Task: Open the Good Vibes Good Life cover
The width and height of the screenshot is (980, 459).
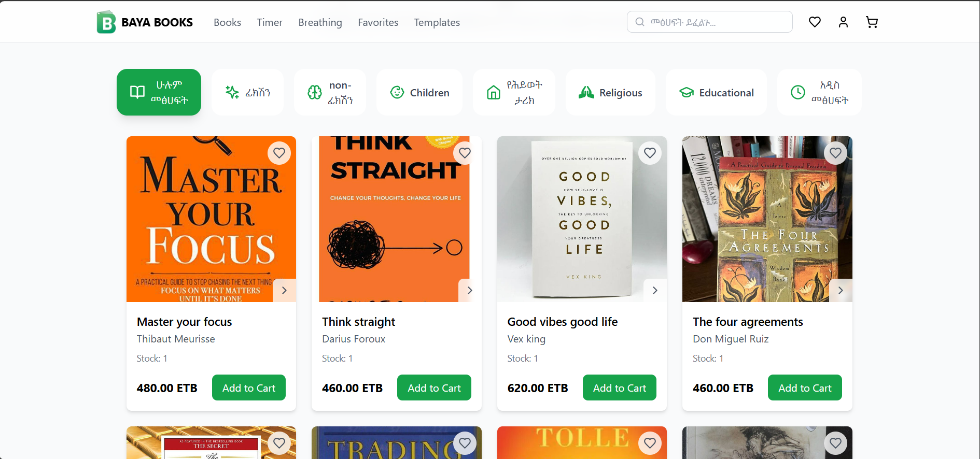Action: [582, 219]
